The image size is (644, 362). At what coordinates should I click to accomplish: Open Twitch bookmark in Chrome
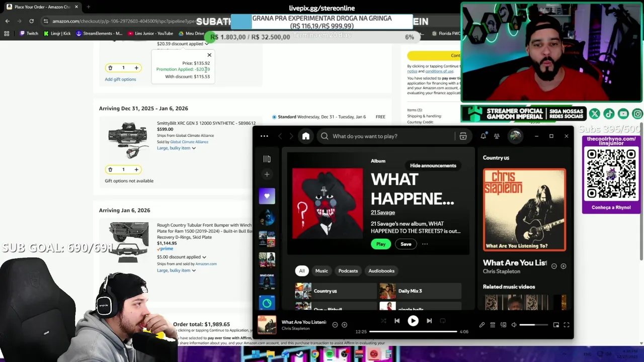pos(29,33)
